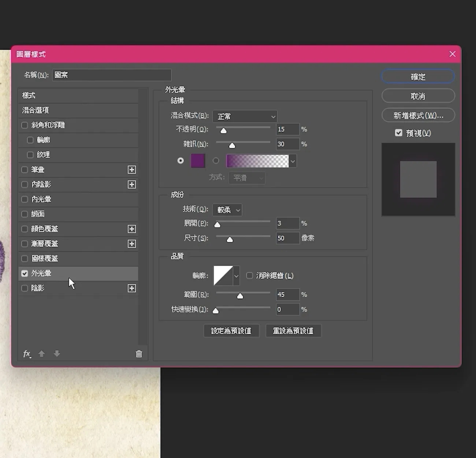Close the 圖層樣式 dialog
Viewport: 476px width, 458px height.
pyautogui.click(x=453, y=54)
